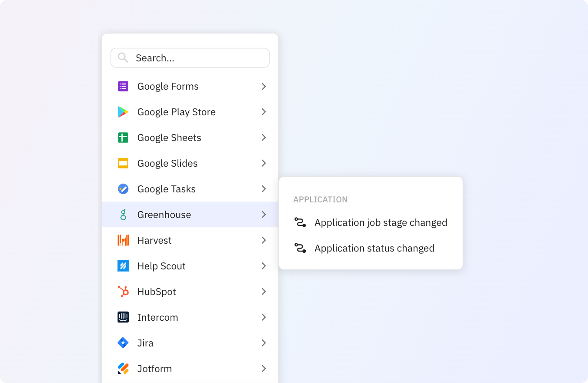588x383 pixels.
Task: Expand the Google Sheets chevron
Action: click(x=264, y=138)
